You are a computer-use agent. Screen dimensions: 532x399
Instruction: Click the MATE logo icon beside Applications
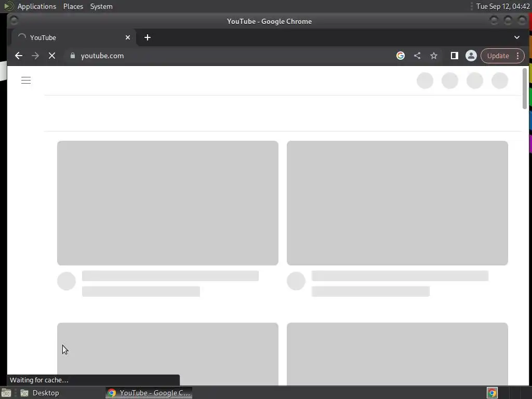(x=8, y=6)
